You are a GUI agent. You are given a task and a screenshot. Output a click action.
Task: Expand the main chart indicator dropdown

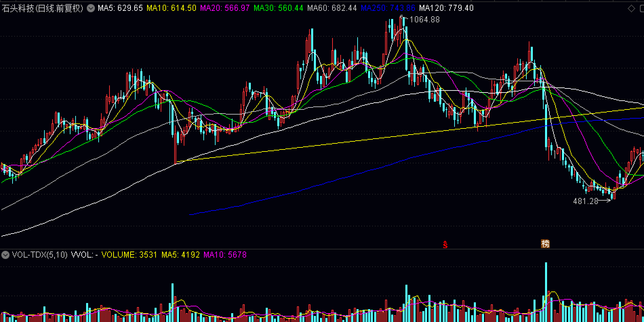coord(90,8)
